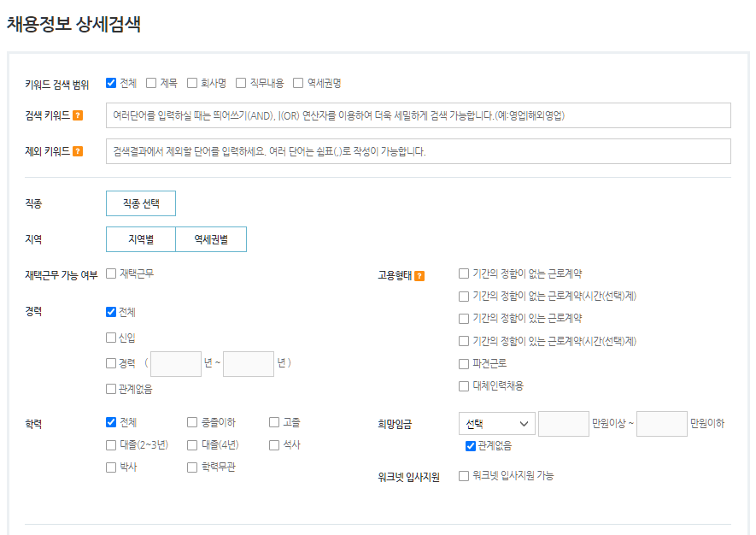756x535 pixels.
Task: Check the 제목 keyword range option
Action: pyautogui.click(x=151, y=83)
